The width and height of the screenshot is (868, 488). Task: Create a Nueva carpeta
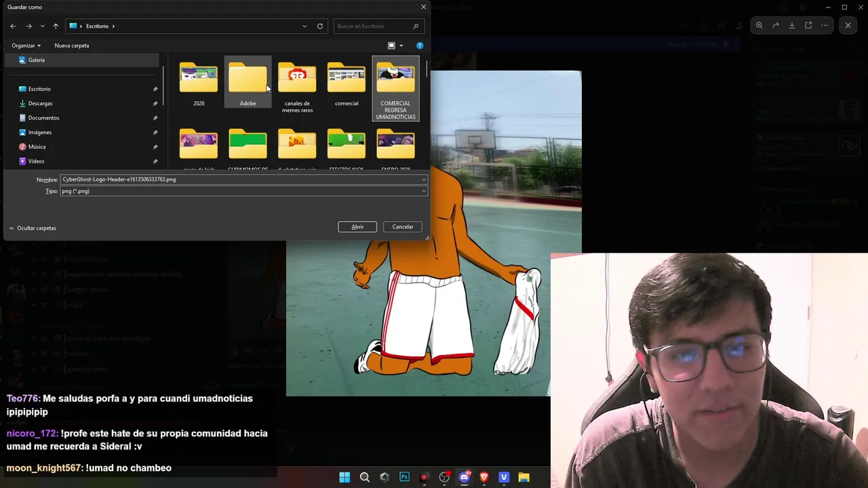tap(72, 45)
